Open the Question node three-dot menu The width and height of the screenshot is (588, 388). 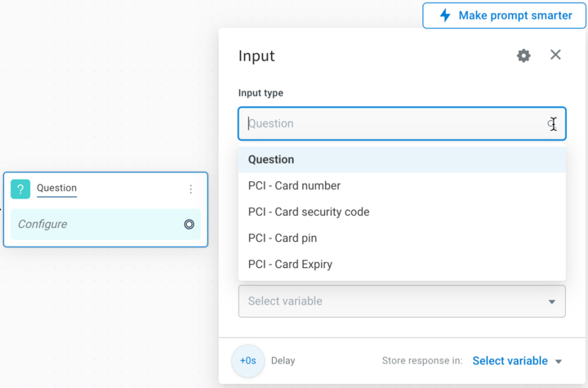(x=190, y=190)
